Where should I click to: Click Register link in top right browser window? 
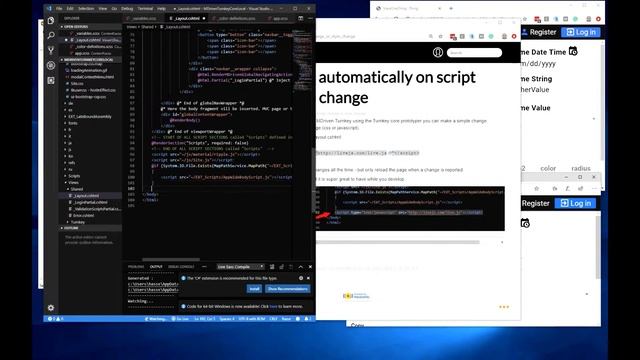(x=539, y=32)
